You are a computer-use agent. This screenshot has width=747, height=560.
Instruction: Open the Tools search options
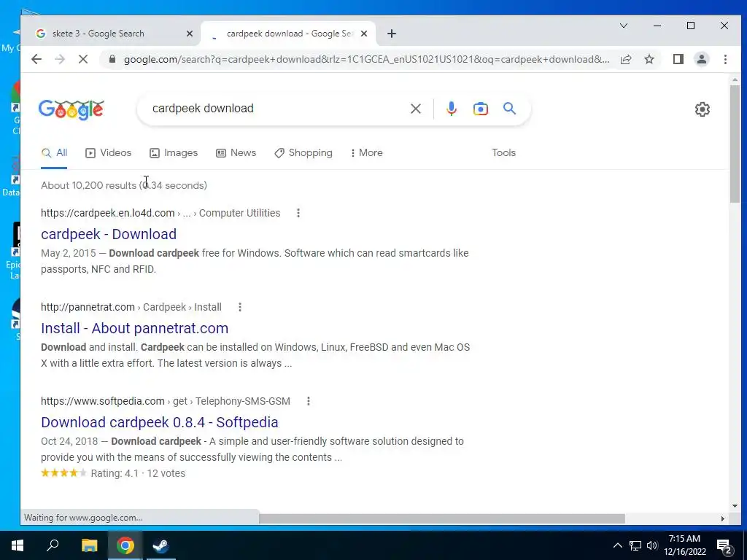click(503, 153)
